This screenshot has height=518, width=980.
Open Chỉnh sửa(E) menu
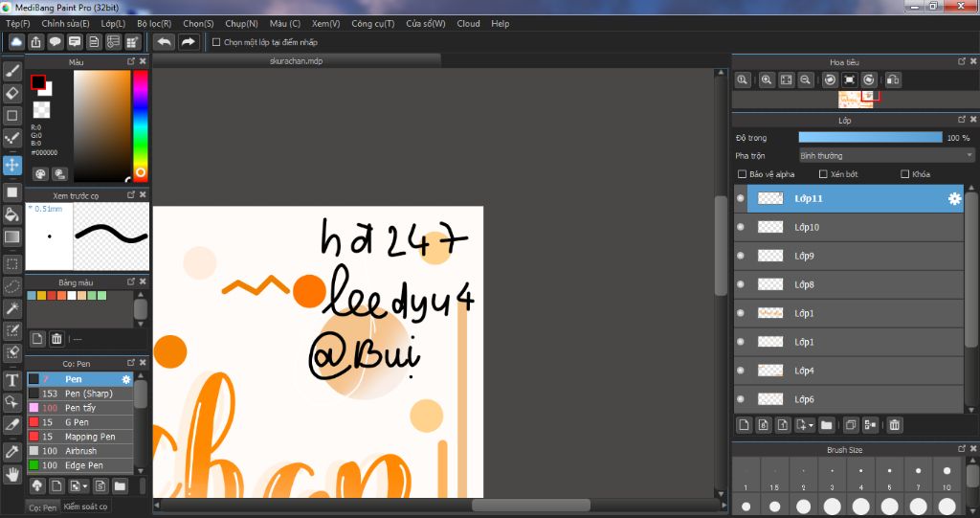coord(66,23)
